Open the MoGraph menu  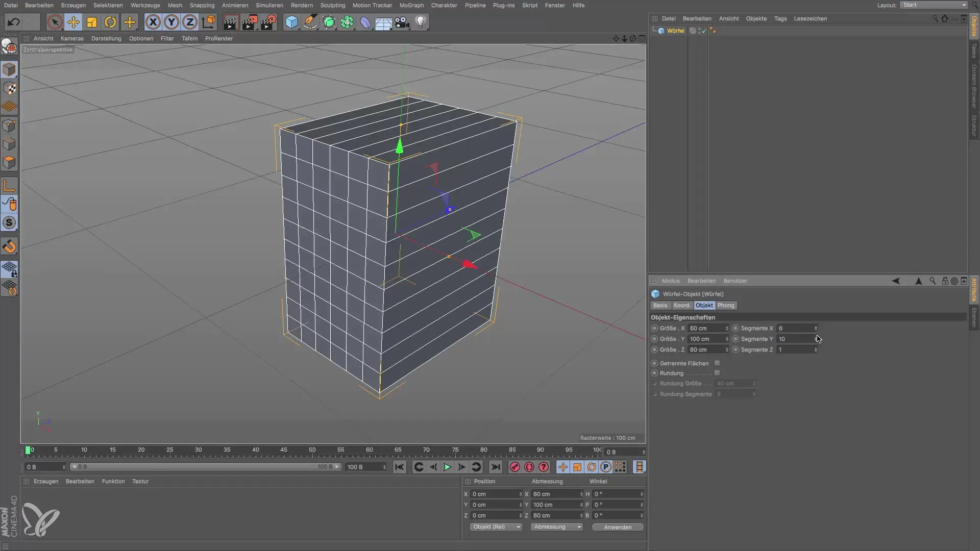pyautogui.click(x=411, y=5)
